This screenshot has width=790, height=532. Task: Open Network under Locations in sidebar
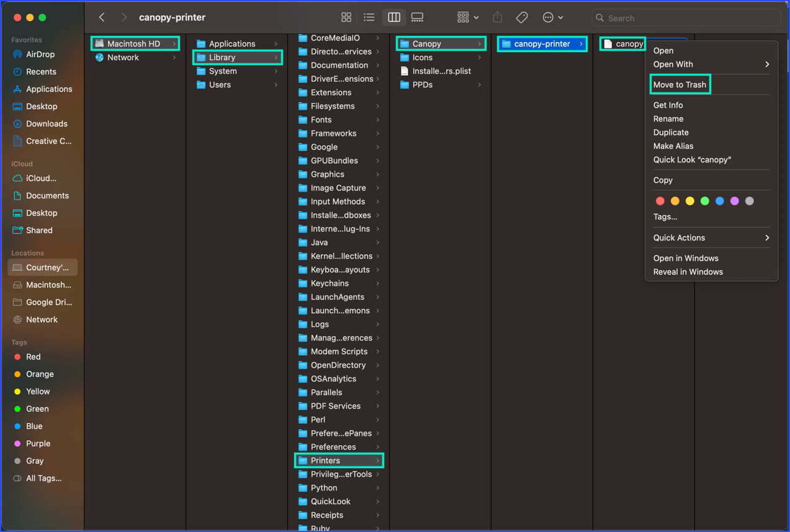coord(42,319)
